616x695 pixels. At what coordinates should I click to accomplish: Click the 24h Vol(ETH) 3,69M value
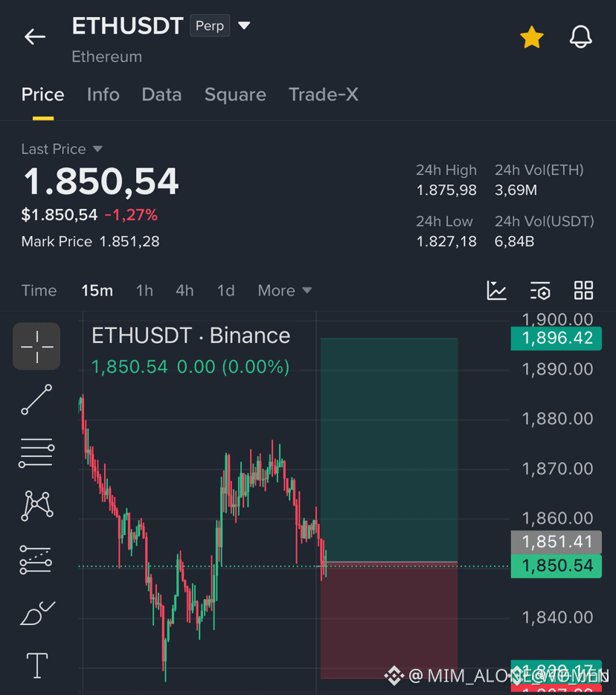click(516, 190)
